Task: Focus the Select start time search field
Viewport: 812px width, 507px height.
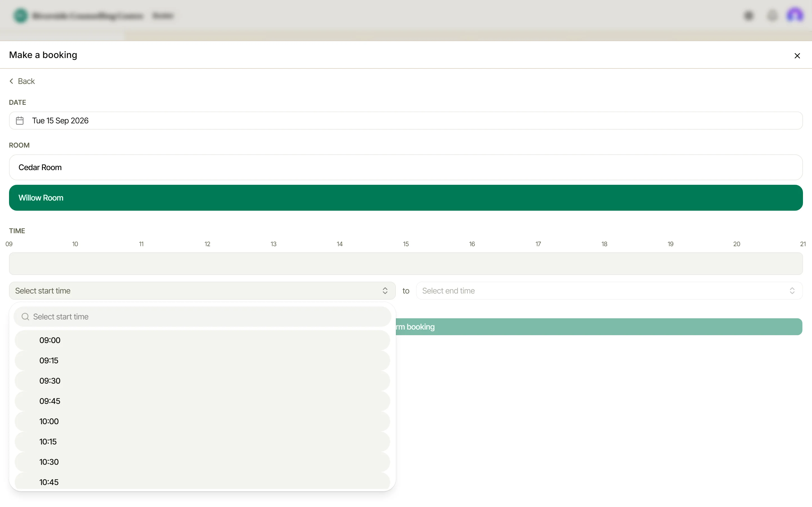Action: 202,317
